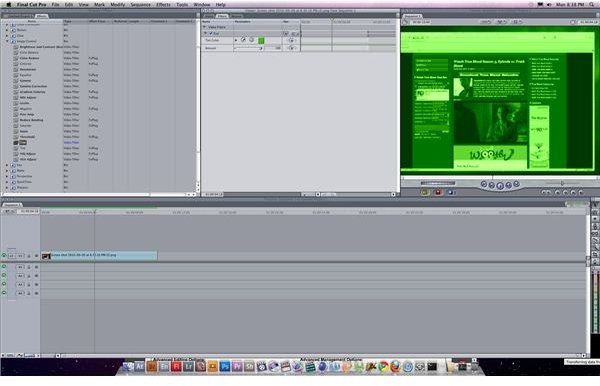Select the Edit Selection tool
The image size is (600, 386).
pos(595,212)
